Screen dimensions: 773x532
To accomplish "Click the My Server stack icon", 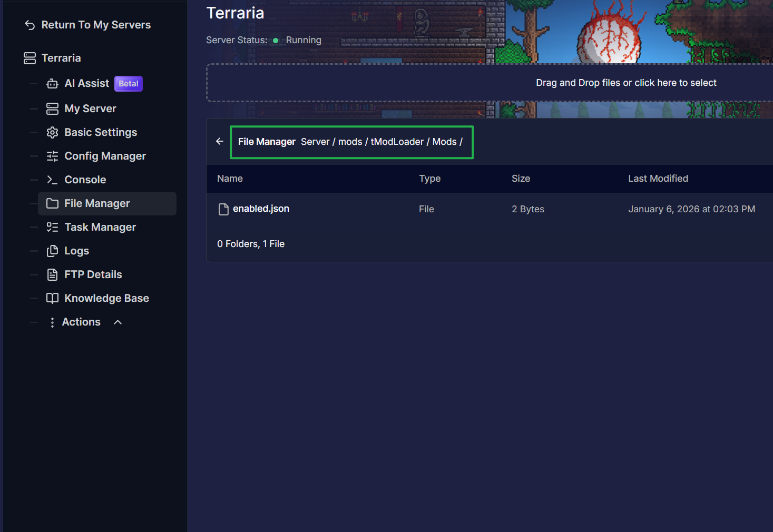I will coord(52,109).
